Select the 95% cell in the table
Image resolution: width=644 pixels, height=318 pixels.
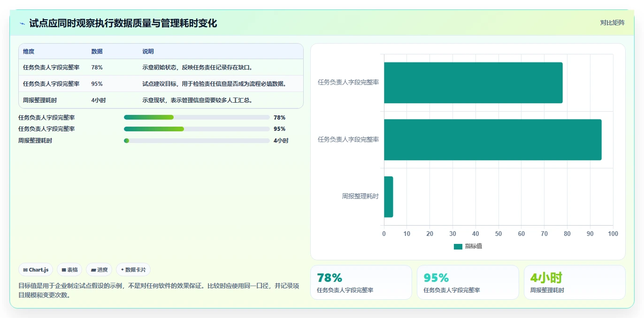pyautogui.click(x=97, y=84)
